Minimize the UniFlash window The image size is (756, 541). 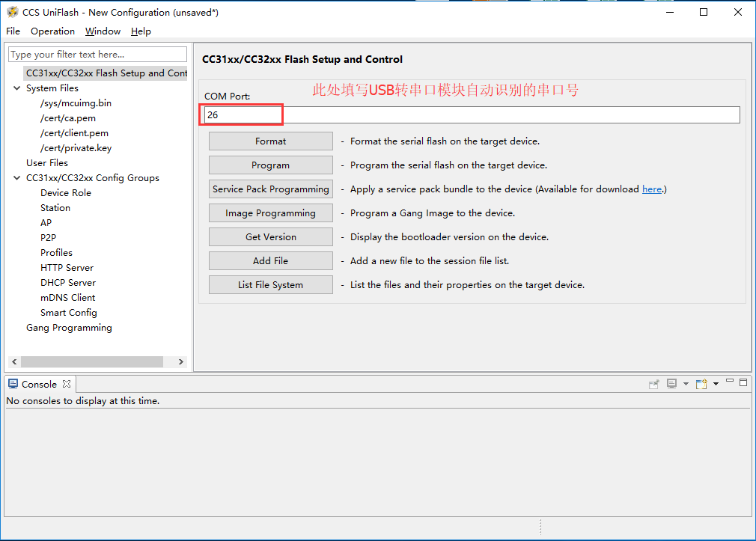(670, 12)
